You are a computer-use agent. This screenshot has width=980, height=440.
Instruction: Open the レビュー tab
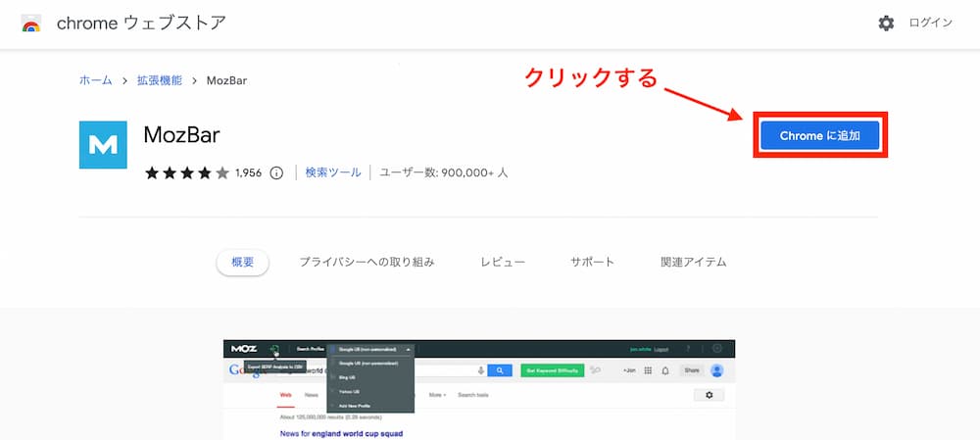point(503,263)
